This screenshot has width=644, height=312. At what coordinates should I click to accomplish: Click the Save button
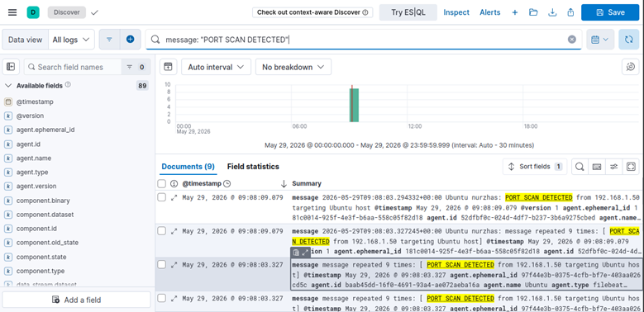[610, 12]
